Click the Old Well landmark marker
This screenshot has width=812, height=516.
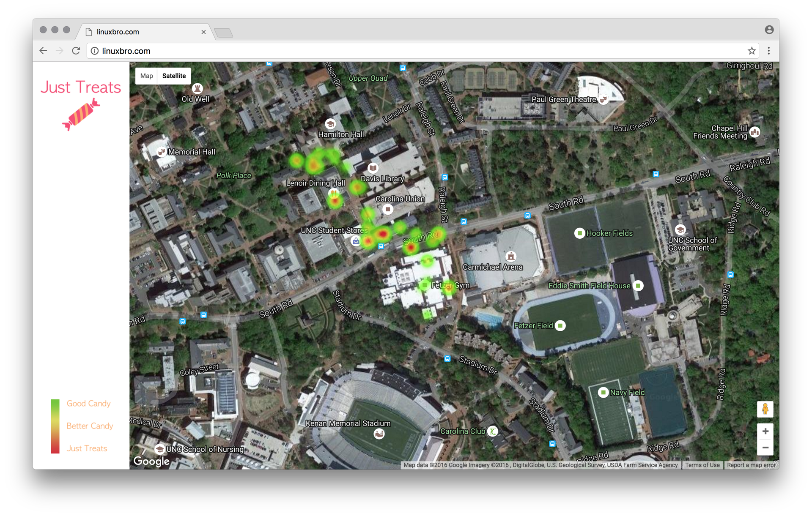pyautogui.click(x=197, y=89)
